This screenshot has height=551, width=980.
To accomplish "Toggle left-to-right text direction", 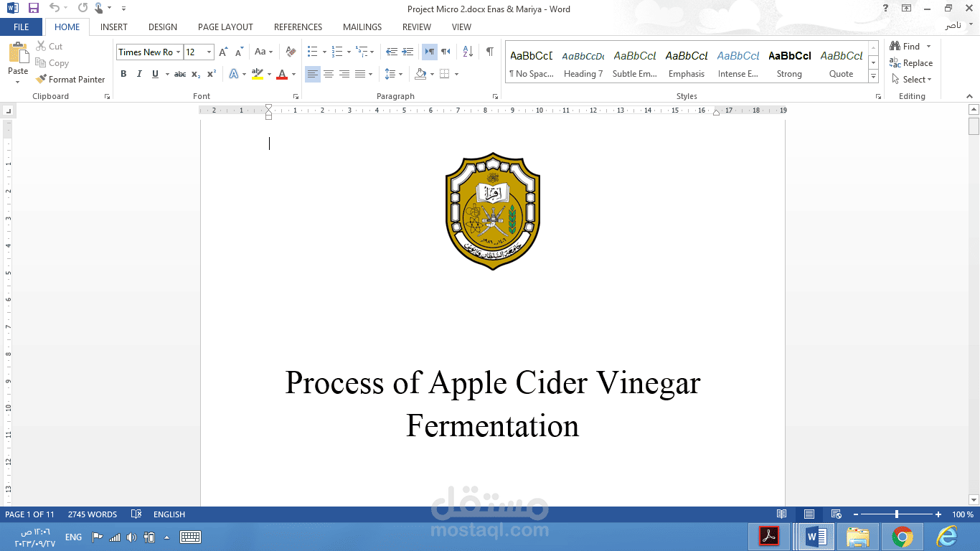I will pos(429,52).
